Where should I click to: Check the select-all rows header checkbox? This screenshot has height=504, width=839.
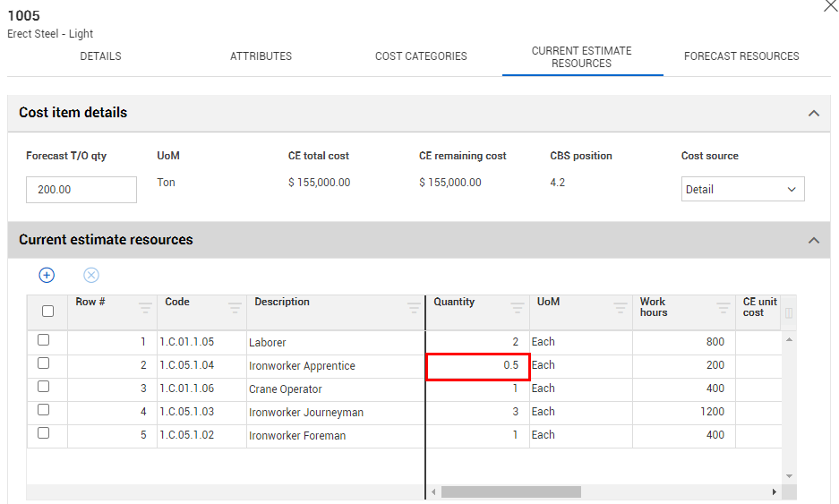48,312
